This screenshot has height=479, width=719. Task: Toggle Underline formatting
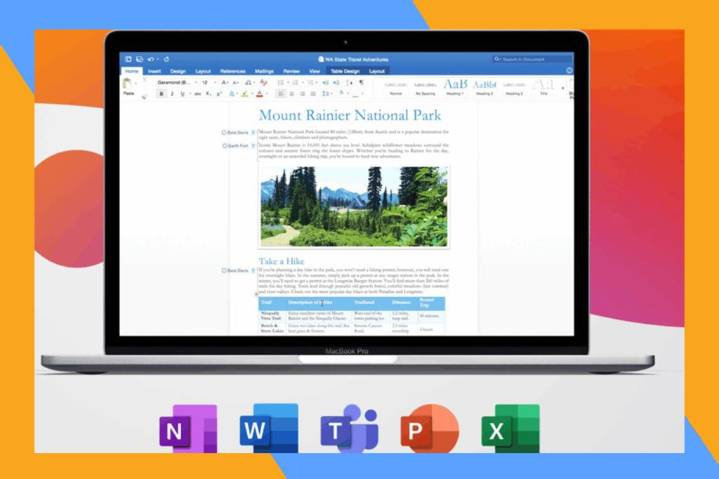[x=183, y=94]
